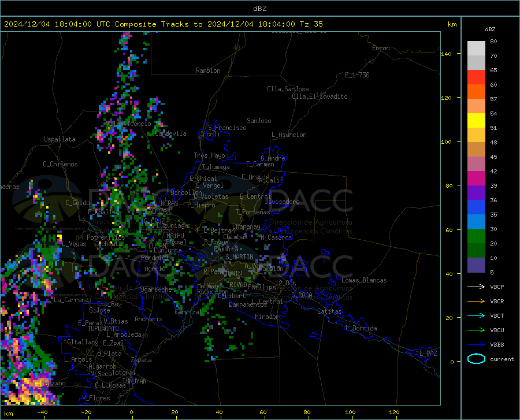Choose the slate 5-10 dBZ swatch

pyautogui.click(x=476, y=265)
